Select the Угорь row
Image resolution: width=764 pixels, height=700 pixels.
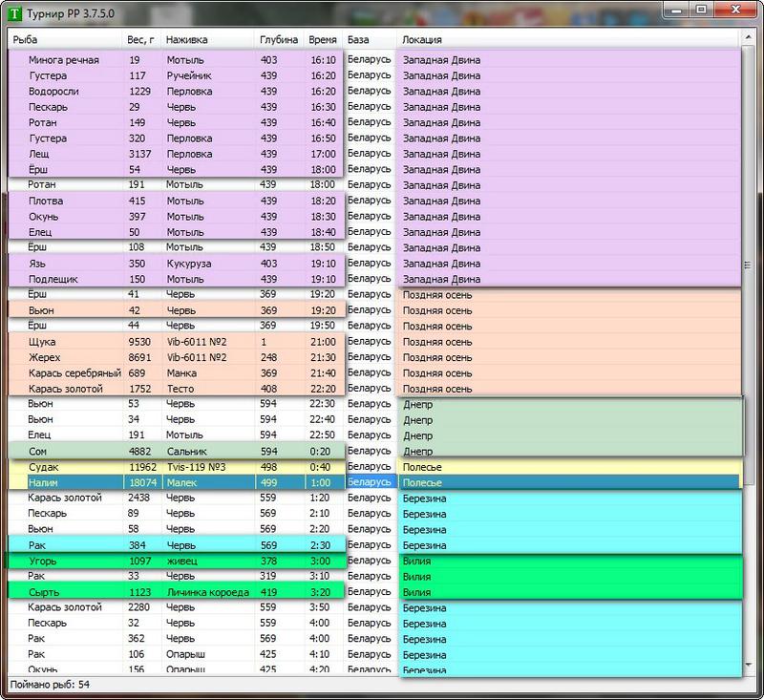[x=374, y=562]
